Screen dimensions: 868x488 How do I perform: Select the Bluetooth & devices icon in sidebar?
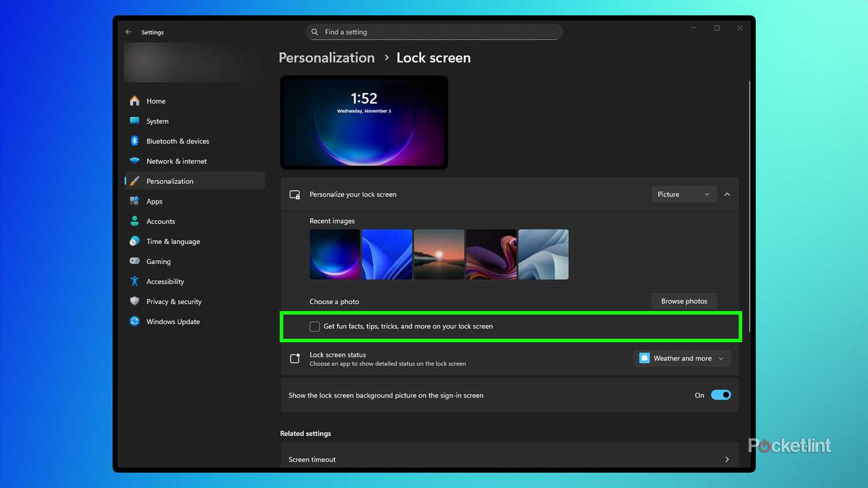tap(134, 141)
